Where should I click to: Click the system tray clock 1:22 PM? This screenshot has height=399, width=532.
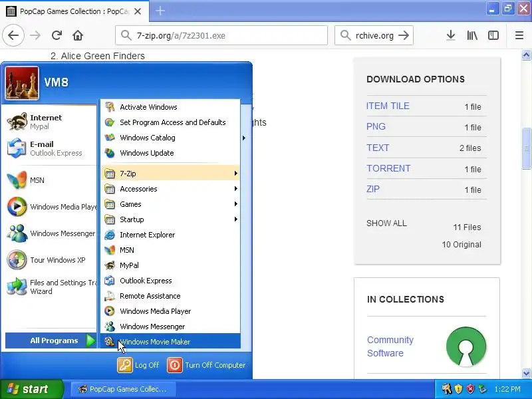[x=507, y=389]
